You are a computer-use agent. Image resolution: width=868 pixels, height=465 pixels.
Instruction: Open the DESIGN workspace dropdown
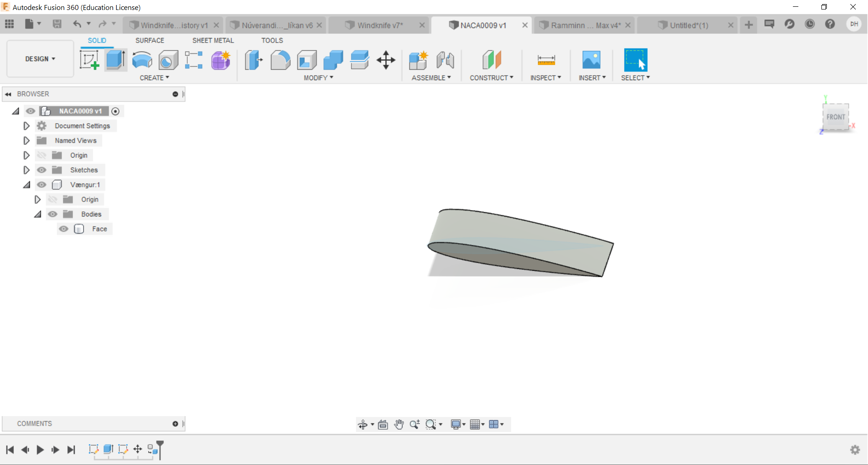point(40,59)
